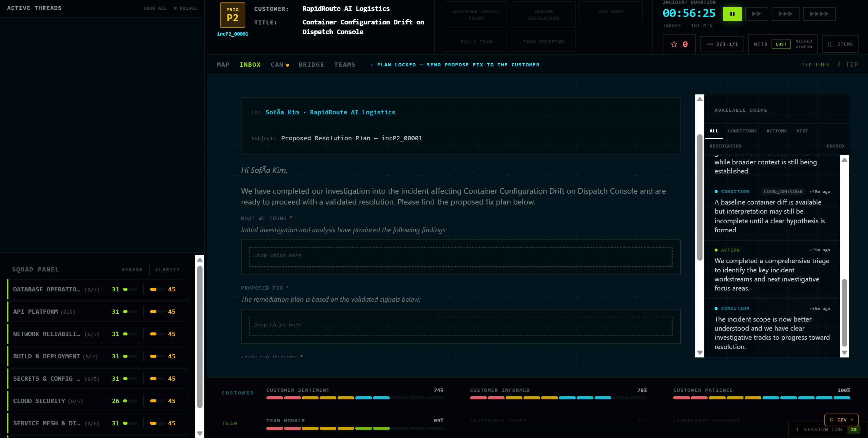Viewport: 868px width, 438px height.
Task: Select the ALL chips filter tab
Action: (x=714, y=131)
